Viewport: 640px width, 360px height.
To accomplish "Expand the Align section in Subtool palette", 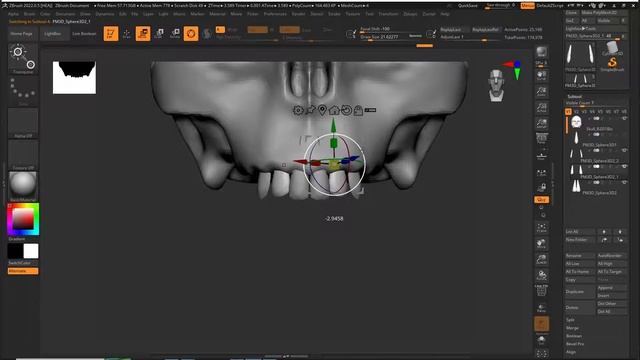I will [571, 352].
